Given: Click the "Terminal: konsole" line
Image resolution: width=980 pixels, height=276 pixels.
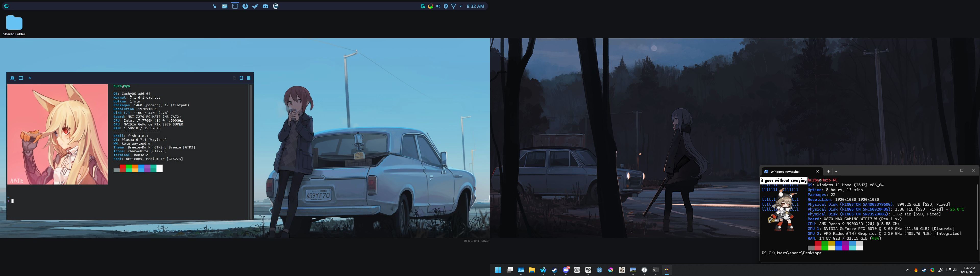Looking at the screenshot, I should (x=131, y=155).
